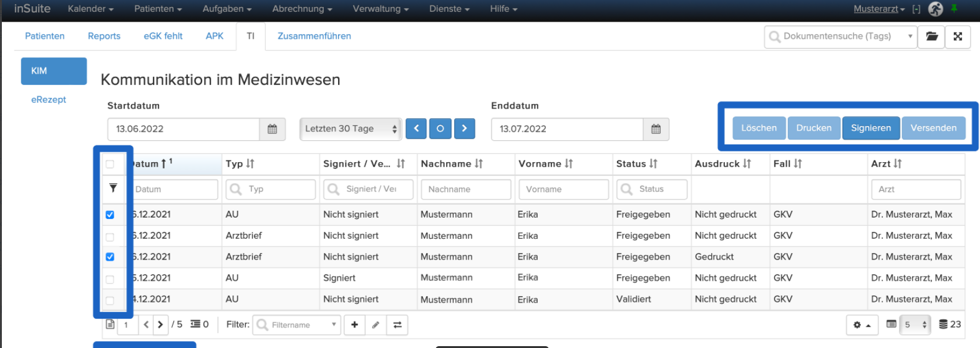Go to the next date period arrow
980x348 pixels.
click(465, 128)
